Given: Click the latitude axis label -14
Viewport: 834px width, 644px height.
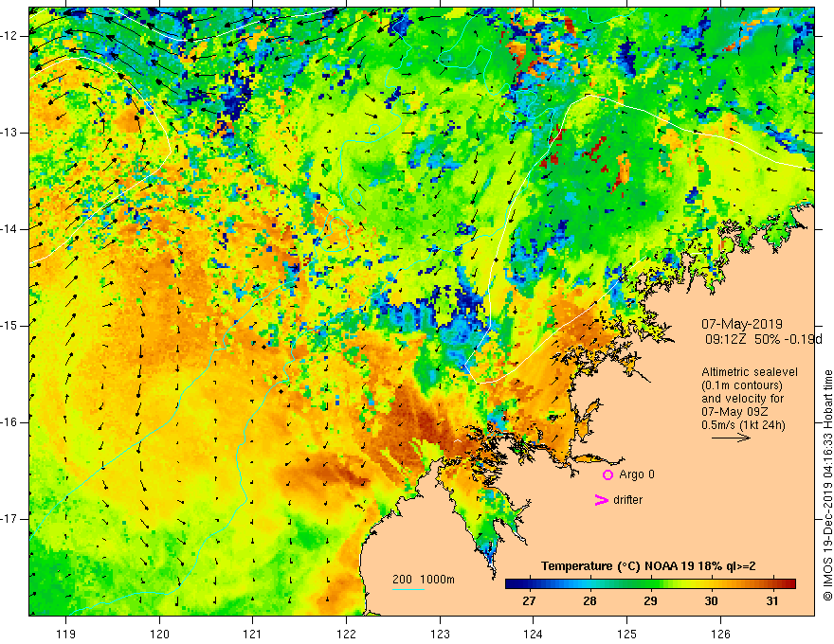Looking at the screenshot, I should (x=10, y=229).
